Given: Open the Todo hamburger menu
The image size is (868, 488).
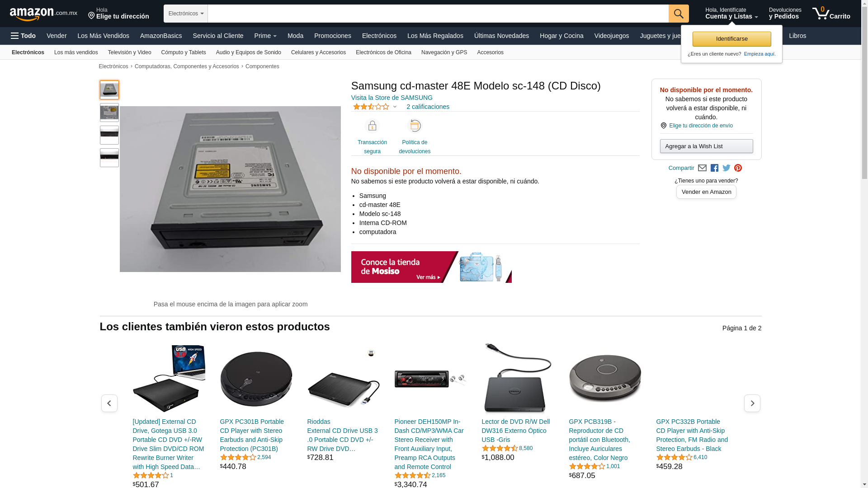Looking at the screenshot, I should coord(23,36).
